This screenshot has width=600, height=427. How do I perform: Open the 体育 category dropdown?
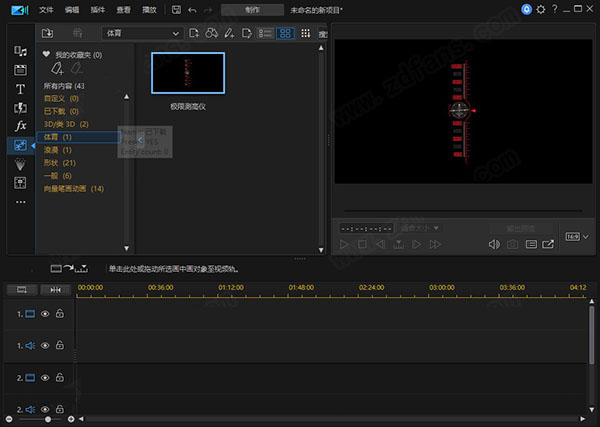(x=142, y=33)
